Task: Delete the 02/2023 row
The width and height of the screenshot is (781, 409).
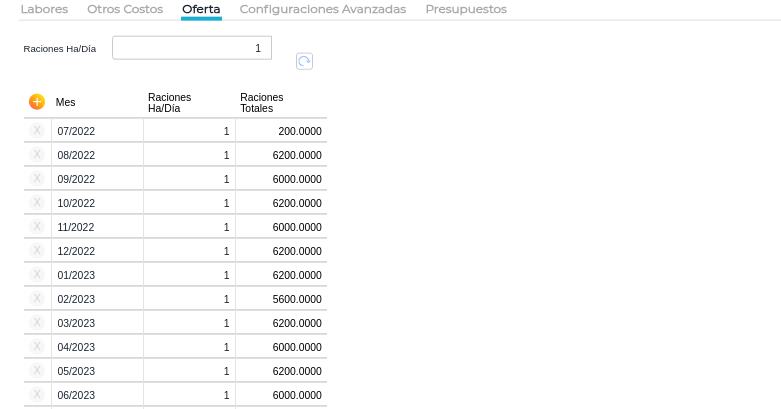Action: 37,298
